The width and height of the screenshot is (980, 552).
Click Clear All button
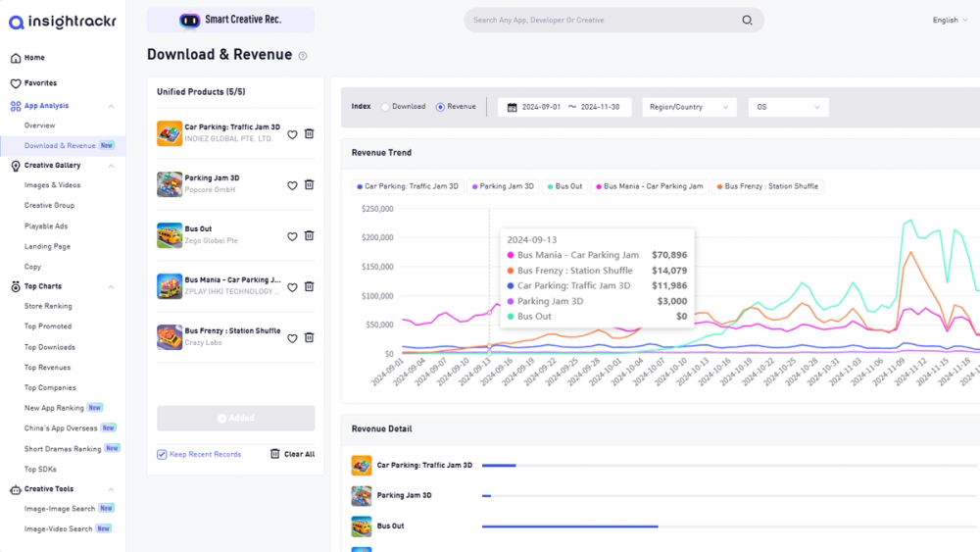tap(292, 454)
